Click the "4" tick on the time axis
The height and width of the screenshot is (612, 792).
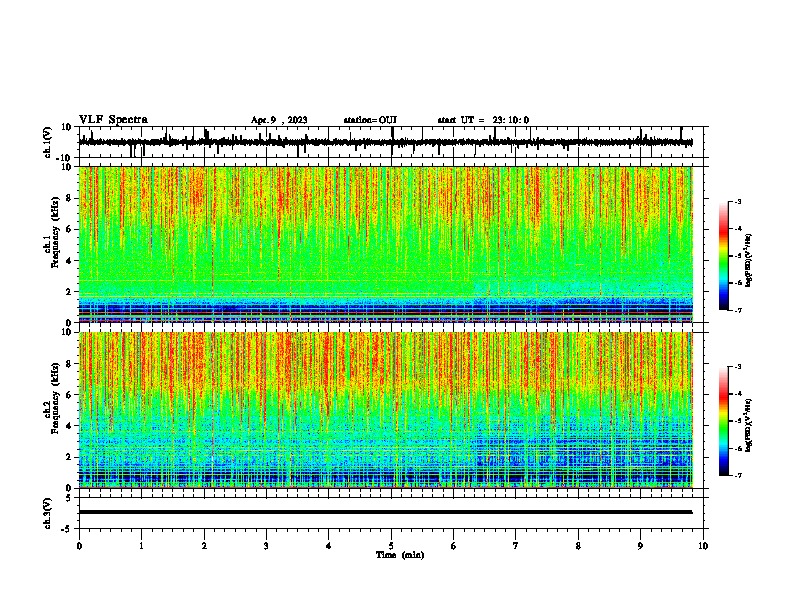pos(329,546)
